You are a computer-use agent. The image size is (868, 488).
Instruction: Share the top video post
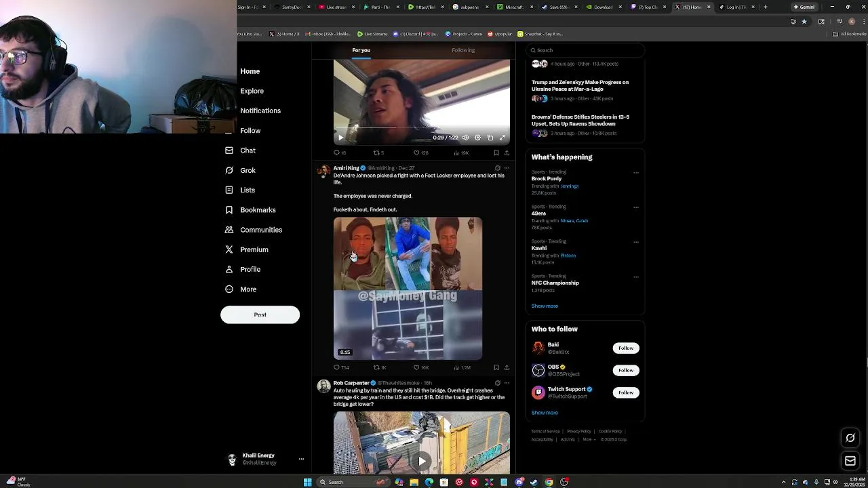click(x=507, y=152)
